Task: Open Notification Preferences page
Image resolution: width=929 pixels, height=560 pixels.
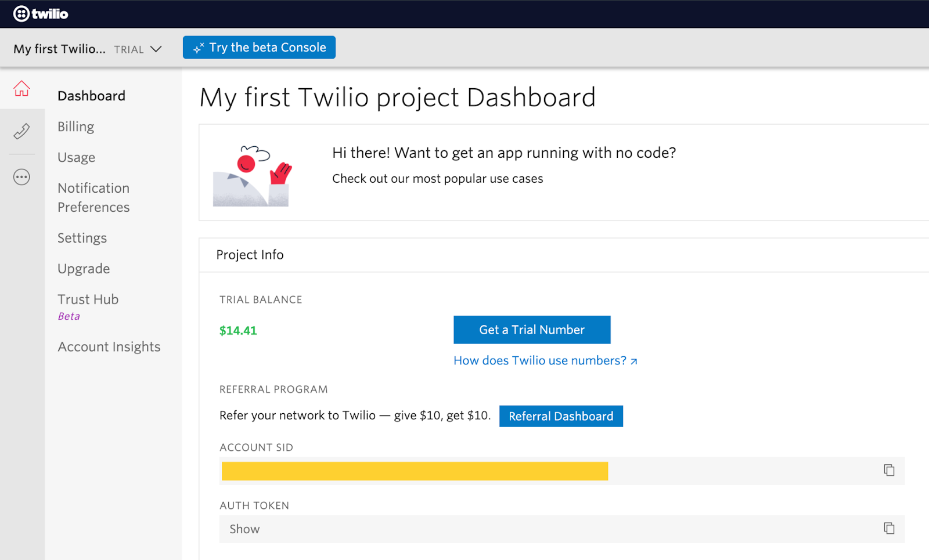Action: coord(93,197)
